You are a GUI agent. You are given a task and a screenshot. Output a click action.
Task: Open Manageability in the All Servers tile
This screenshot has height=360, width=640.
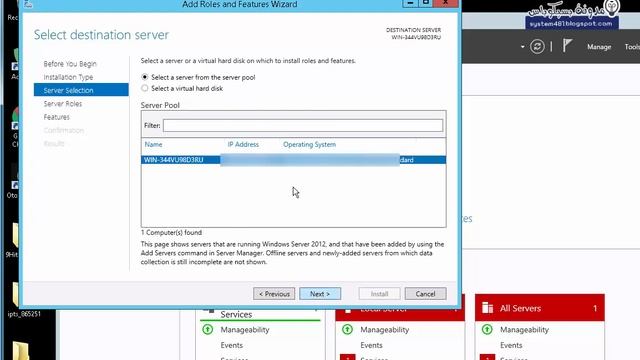click(524, 329)
